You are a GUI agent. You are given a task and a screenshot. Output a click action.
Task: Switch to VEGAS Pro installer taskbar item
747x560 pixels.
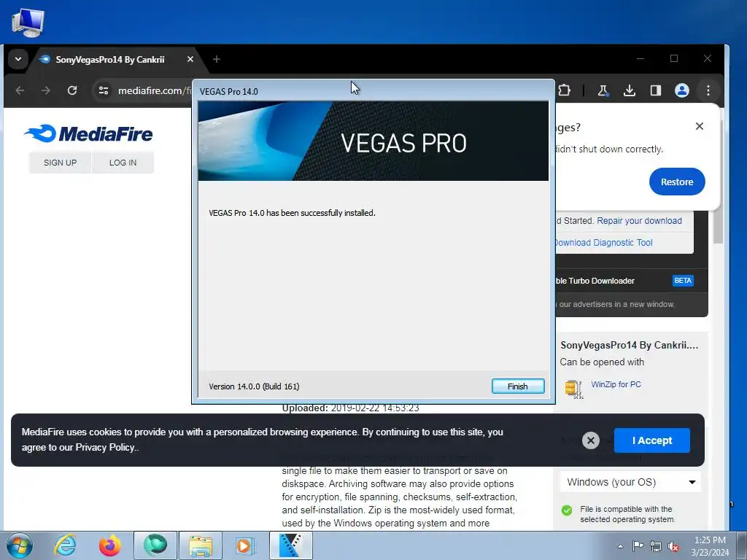(x=291, y=545)
